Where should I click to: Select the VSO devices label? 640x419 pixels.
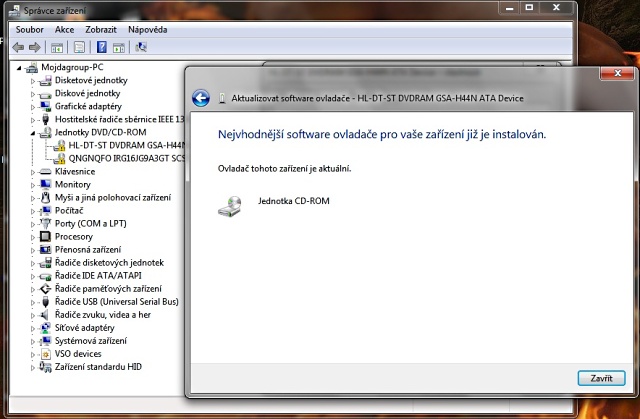tap(78, 354)
